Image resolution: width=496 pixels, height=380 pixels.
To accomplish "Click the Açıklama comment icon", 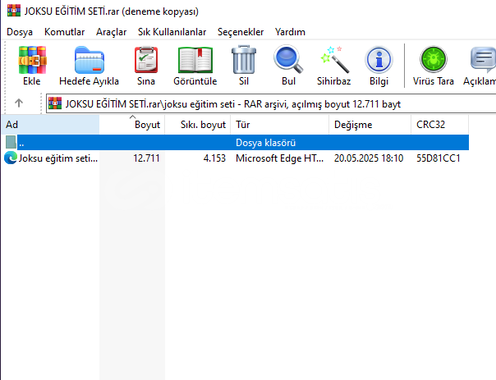I will click(483, 60).
